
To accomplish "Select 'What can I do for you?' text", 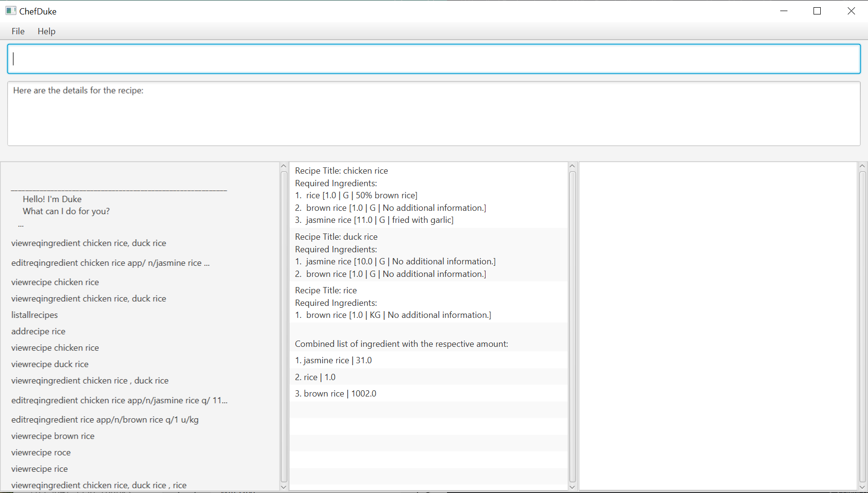I will (66, 211).
